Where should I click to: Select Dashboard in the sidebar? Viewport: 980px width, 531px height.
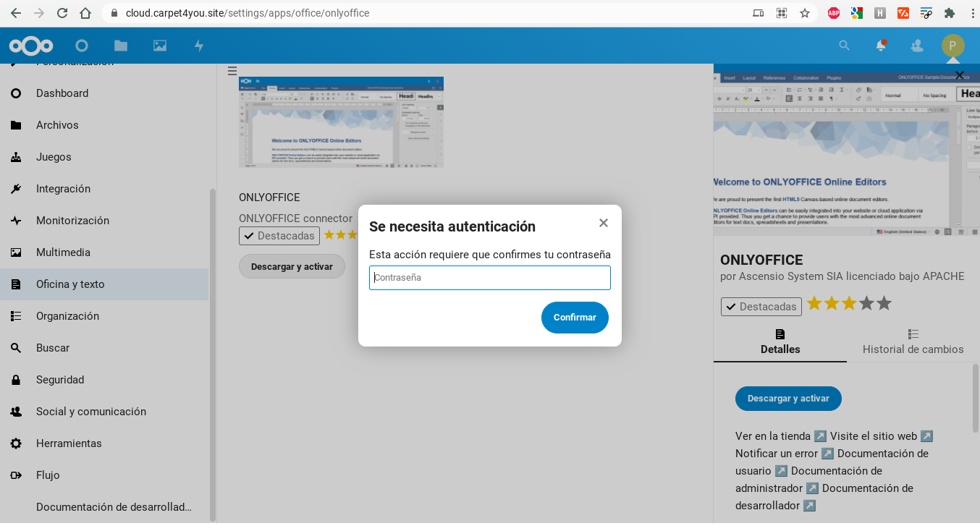click(x=104, y=93)
